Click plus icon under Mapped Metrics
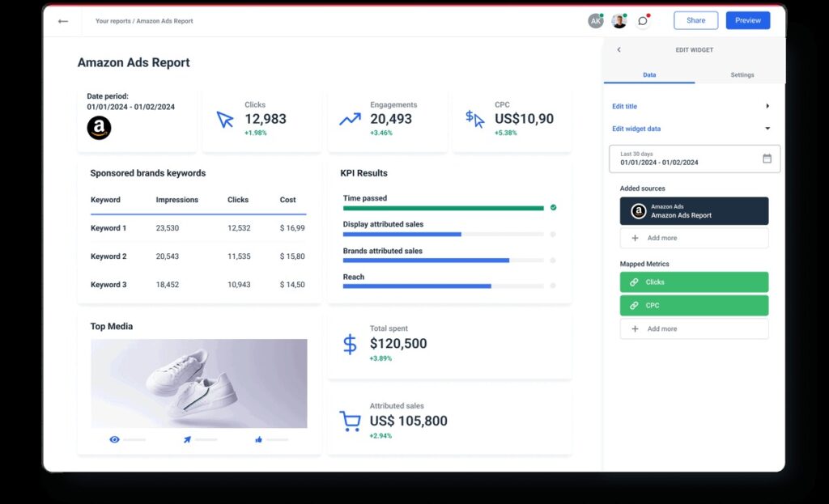The height and width of the screenshot is (504, 829). pyautogui.click(x=635, y=328)
